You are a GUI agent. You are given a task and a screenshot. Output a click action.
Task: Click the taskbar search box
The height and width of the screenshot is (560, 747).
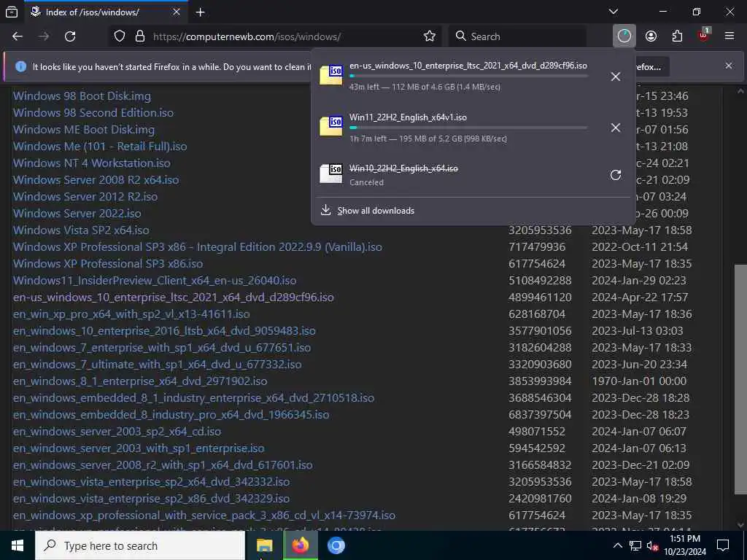click(141, 545)
